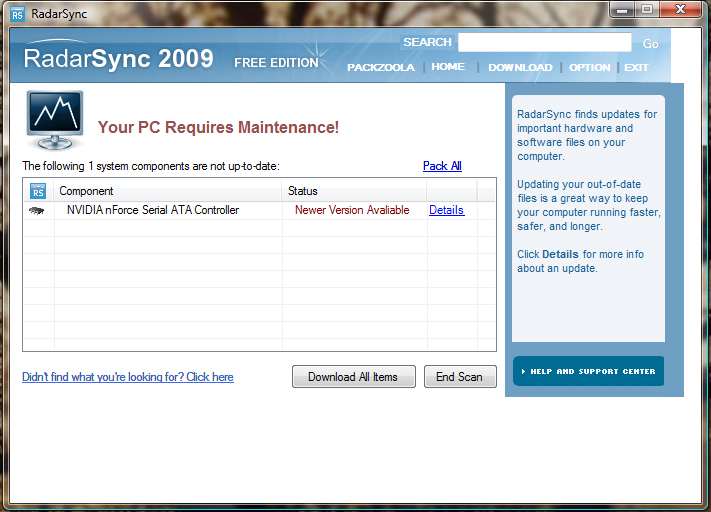
Task: Sort by the Status column header
Action: [354, 191]
